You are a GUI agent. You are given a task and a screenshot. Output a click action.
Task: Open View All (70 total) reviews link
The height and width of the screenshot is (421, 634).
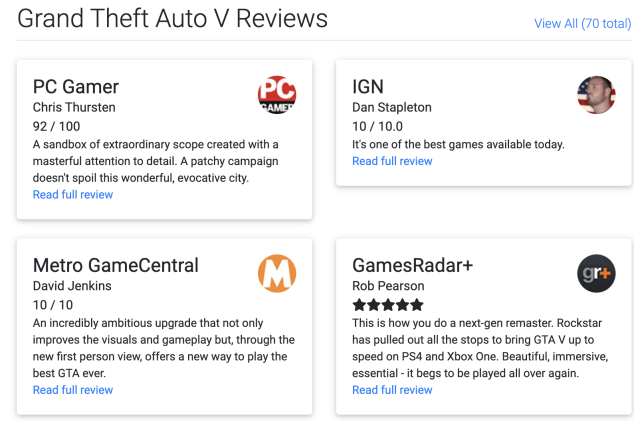tap(583, 23)
